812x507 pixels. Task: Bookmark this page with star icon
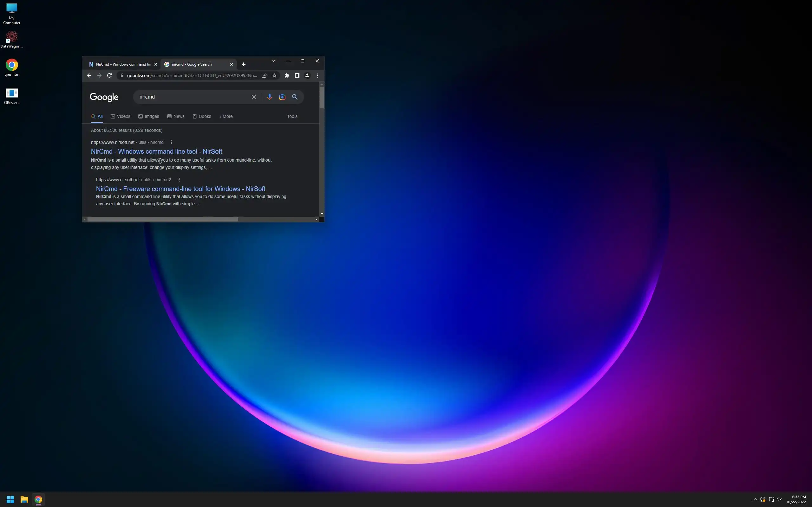point(274,75)
